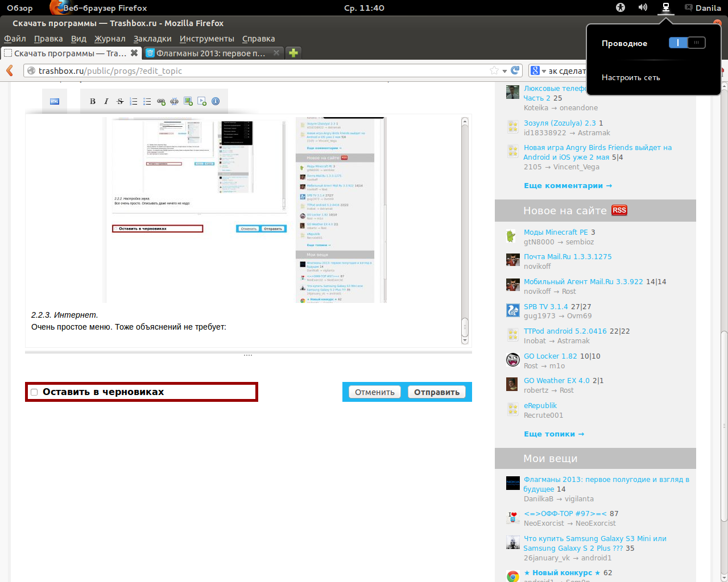
Task: Open the Справка menu
Action: (x=259, y=39)
